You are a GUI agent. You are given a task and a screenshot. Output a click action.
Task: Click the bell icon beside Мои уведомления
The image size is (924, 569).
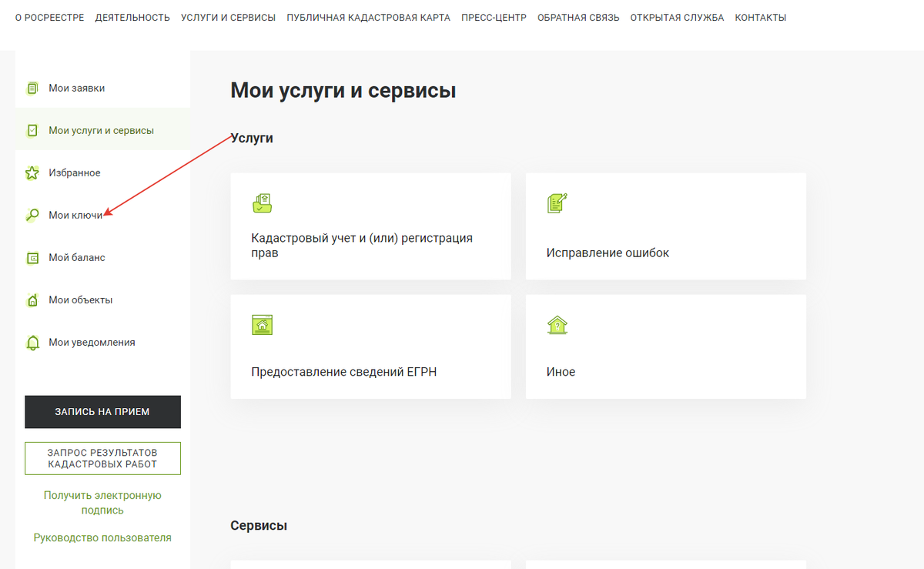click(32, 343)
